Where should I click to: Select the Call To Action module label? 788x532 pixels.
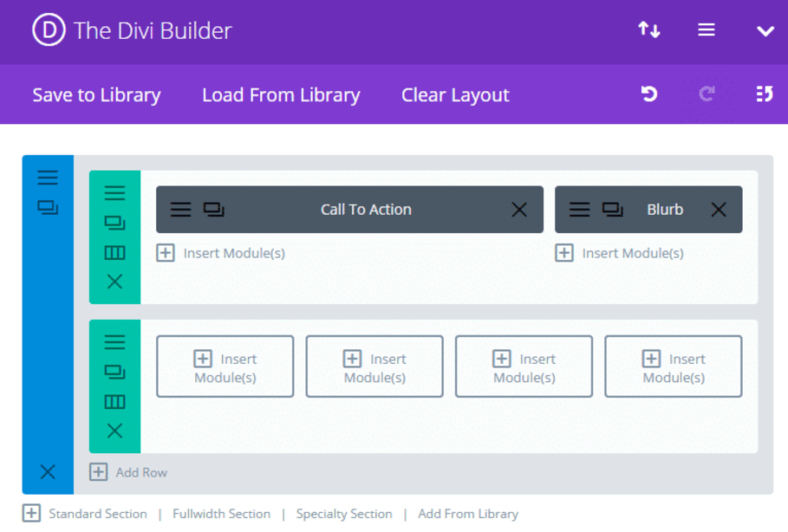click(366, 209)
